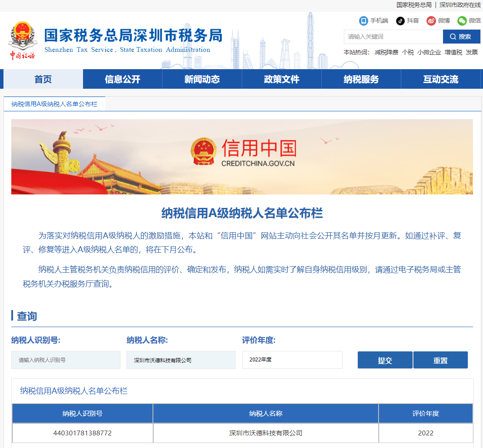483x448 pixels.
Task: Click the national emblem tax logo
Action: tap(22, 40)
